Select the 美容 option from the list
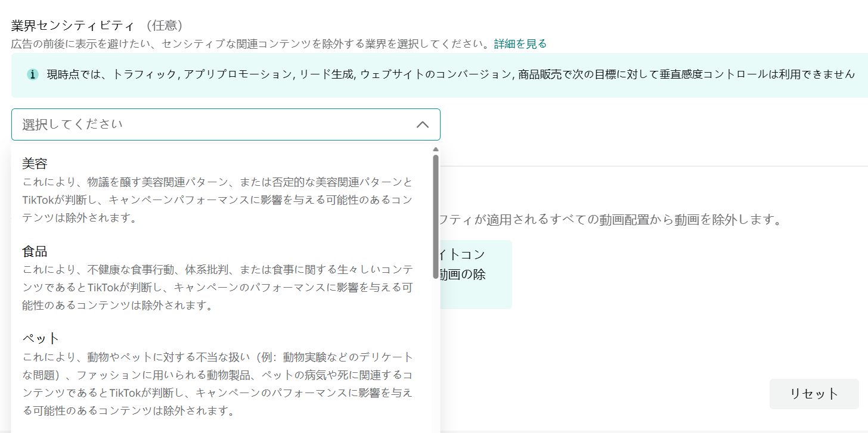Image resolution: width=868 pixels, height=433 pixels. coord(35,164)
